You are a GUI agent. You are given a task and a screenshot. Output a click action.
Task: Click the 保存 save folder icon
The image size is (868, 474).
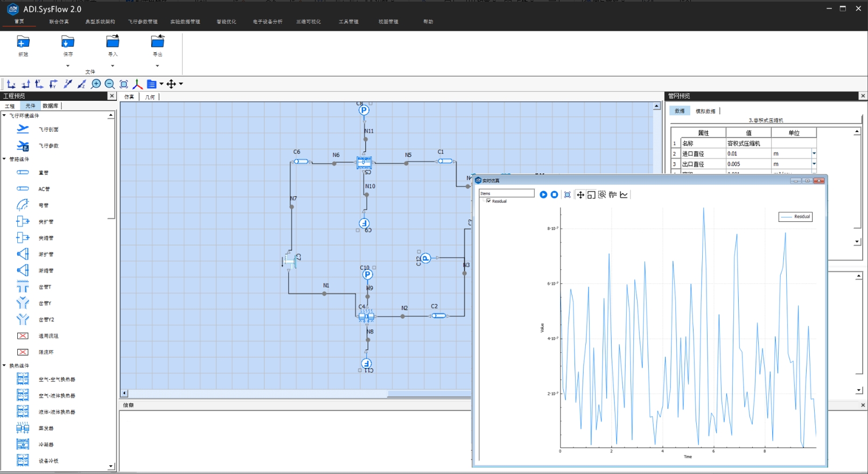[68, 42]
